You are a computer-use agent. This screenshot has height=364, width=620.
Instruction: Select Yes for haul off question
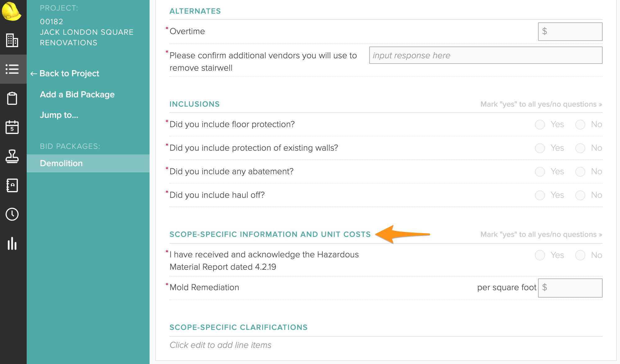[x=540, y=195]
